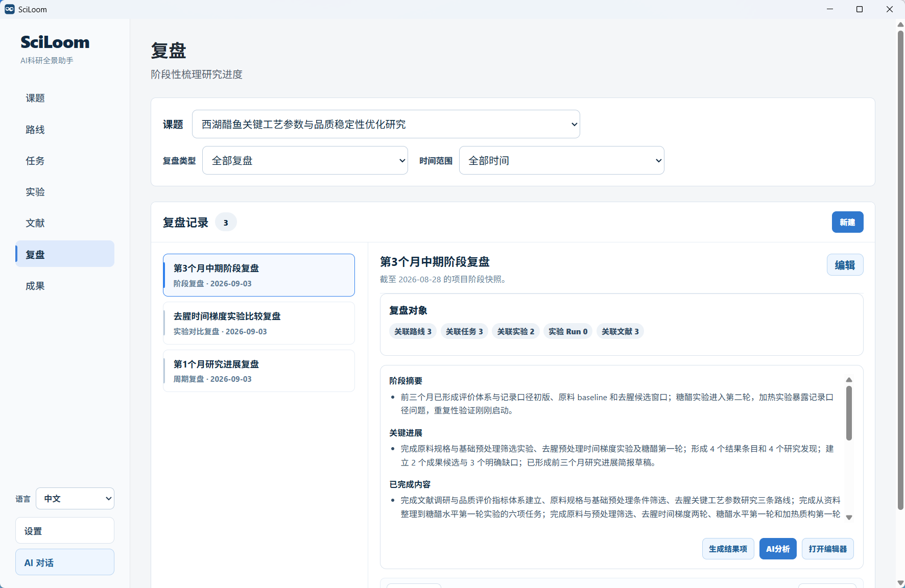Click the 关键进展 heading

pyautogui.click(x=406, y=433)
